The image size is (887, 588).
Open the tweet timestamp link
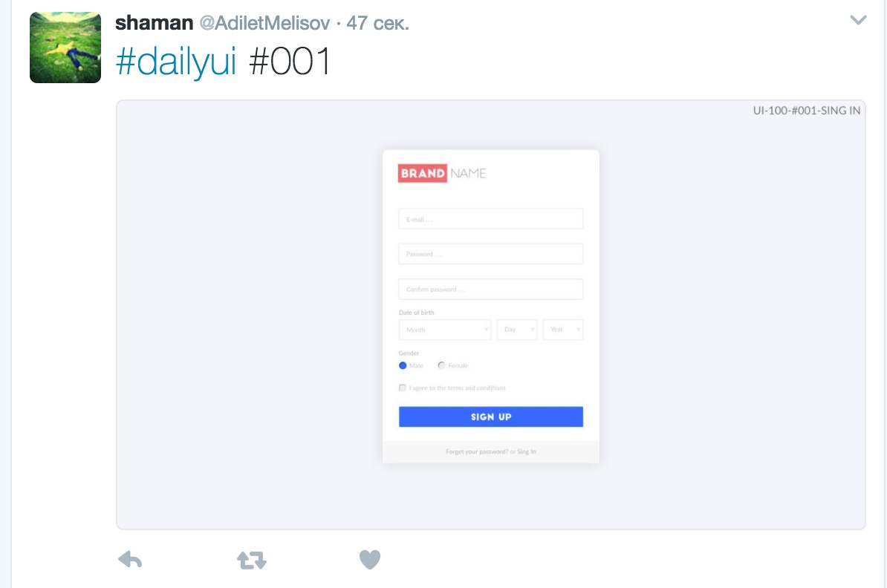(x=377, y=23)
